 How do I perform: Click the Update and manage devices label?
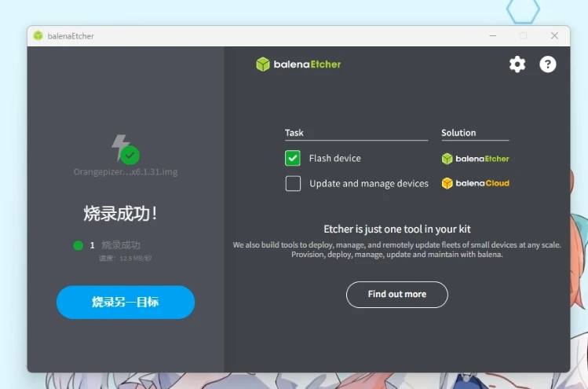(x=369, y=184)
